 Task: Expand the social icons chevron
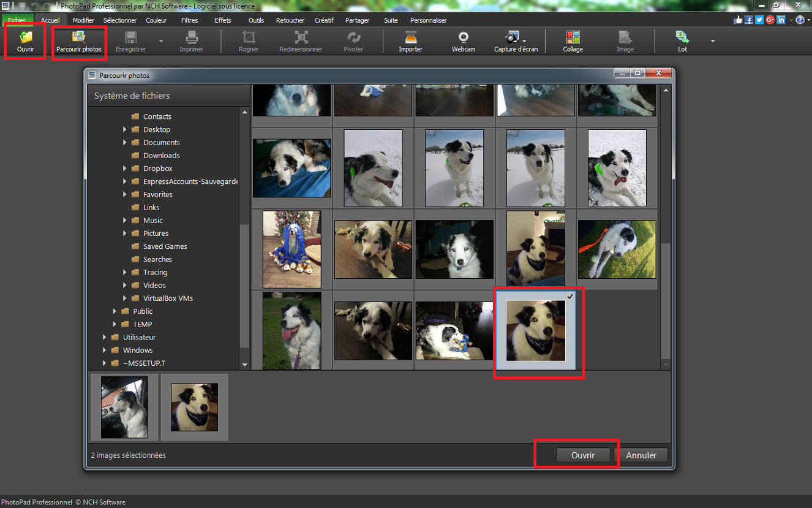pyautogui.click(x=791, y=20)
